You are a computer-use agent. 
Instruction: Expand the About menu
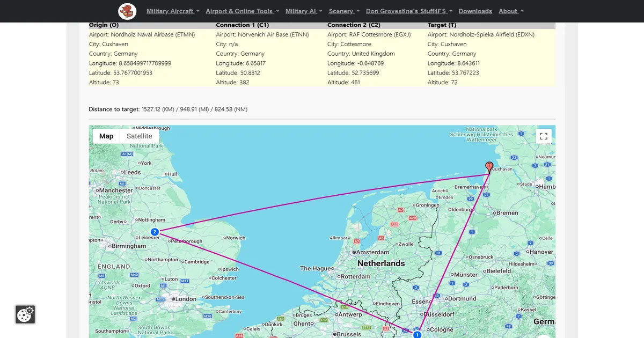pos(511,11)
